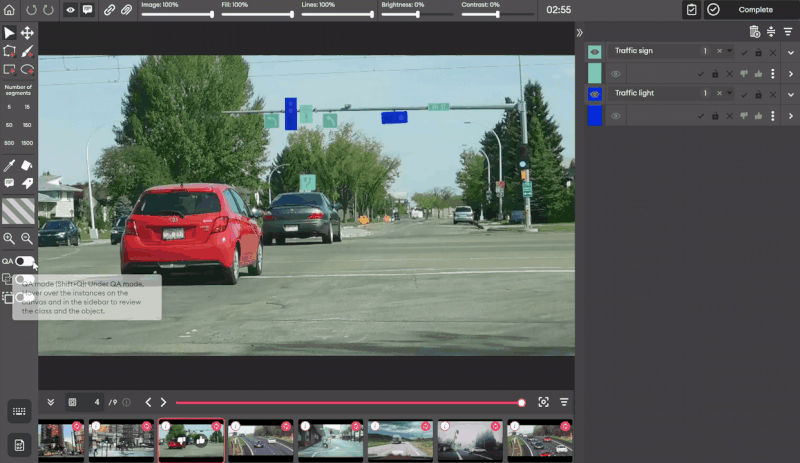This screenshot has width=800, height=463.
Task: Select the move/pan tool
Action: coord(27,33)
